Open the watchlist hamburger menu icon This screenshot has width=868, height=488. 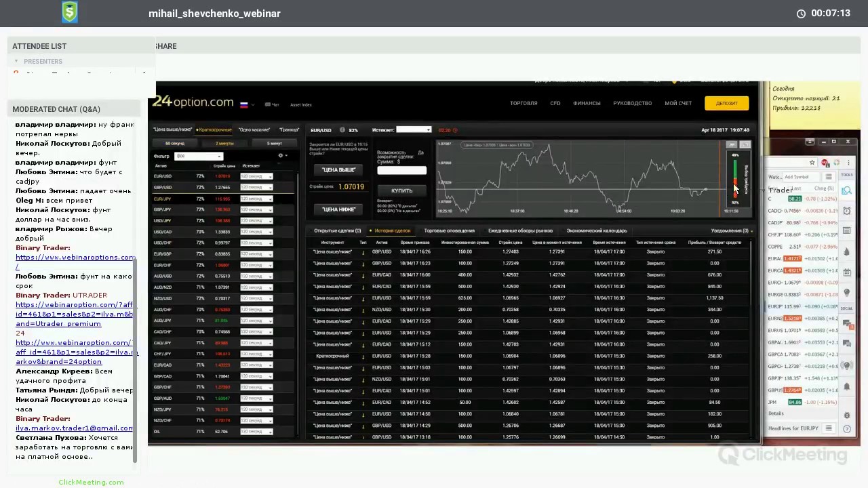[828, 177]
